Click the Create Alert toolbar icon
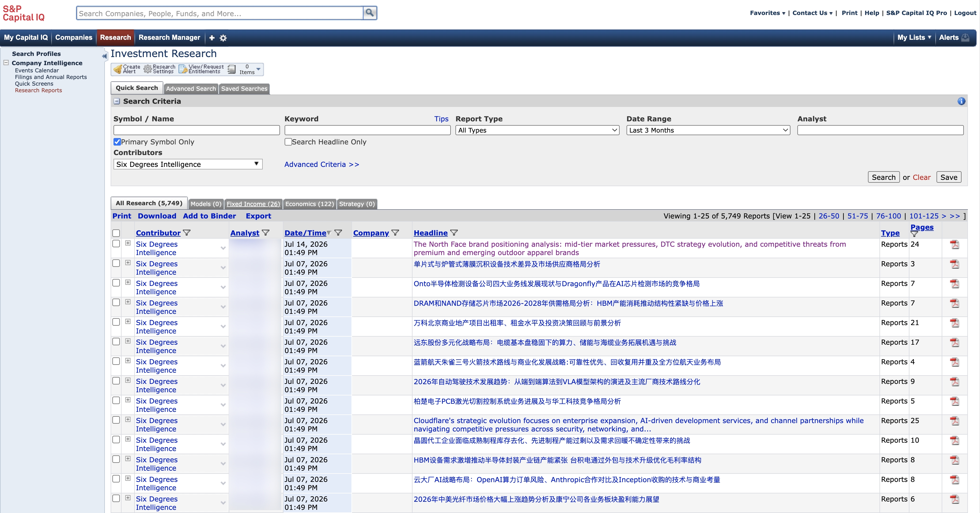Image resolution: width=980 pixels, height=513 pixels. tap(127, 69)
